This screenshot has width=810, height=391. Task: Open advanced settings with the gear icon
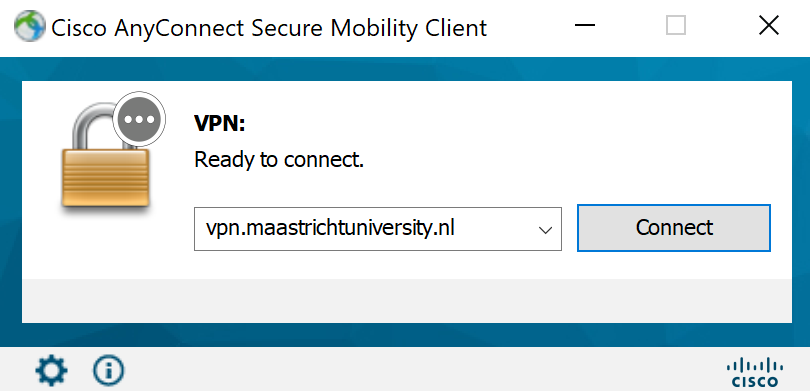click(x=51, y=370)
